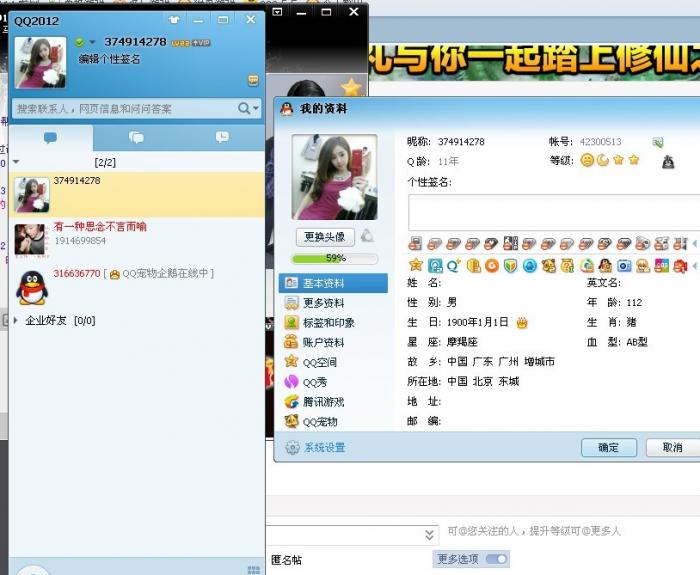Click the black-and-white figure badge icon in the top row
The image size is (700, 575).
pos(510,243)
